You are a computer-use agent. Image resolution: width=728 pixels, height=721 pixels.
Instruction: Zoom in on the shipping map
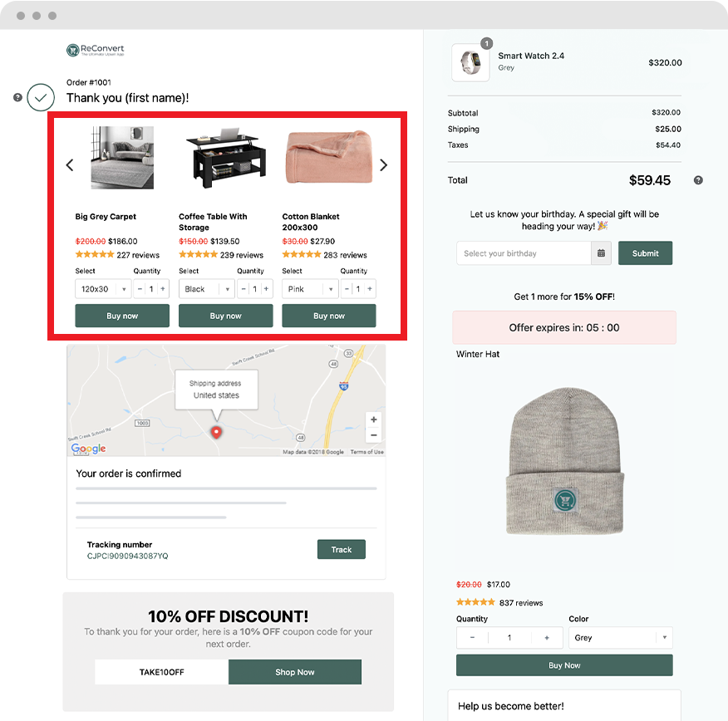374,419
